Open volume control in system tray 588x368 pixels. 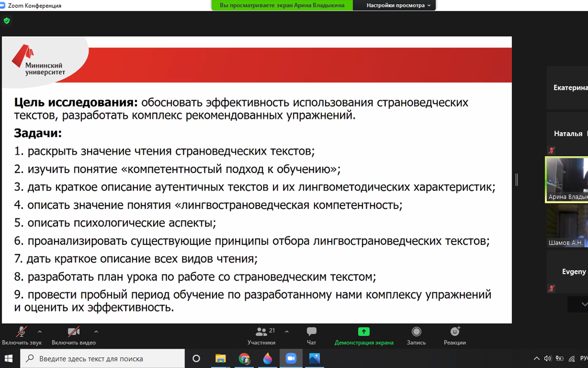click(548, 358)
